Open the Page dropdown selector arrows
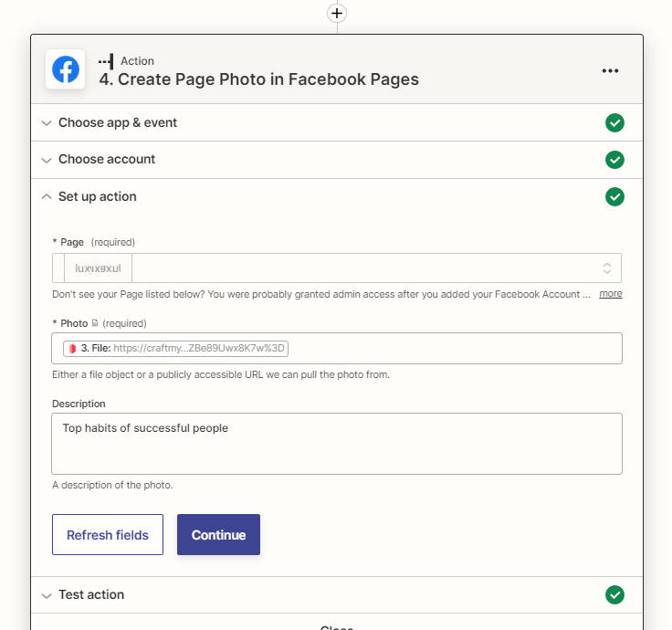 point(607,268)
